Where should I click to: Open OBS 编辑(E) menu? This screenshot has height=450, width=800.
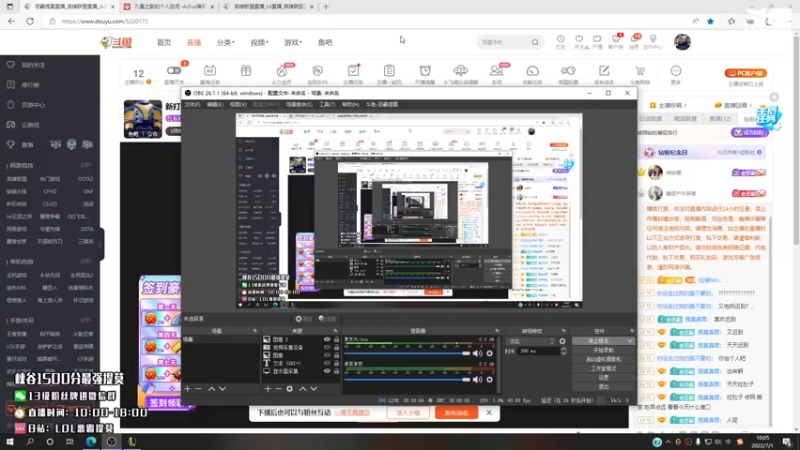click(x=215, y=105)
